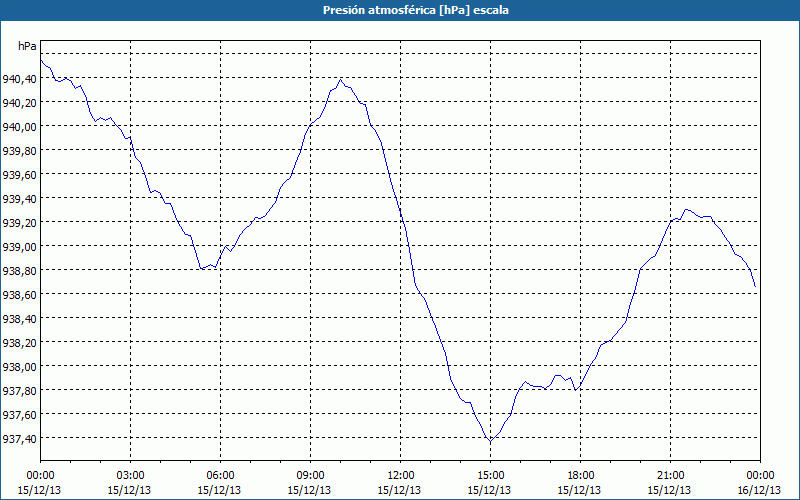Screen dimensions: 800x500
Task: Click the 939,60 axis value
Action: coord(19,174)
